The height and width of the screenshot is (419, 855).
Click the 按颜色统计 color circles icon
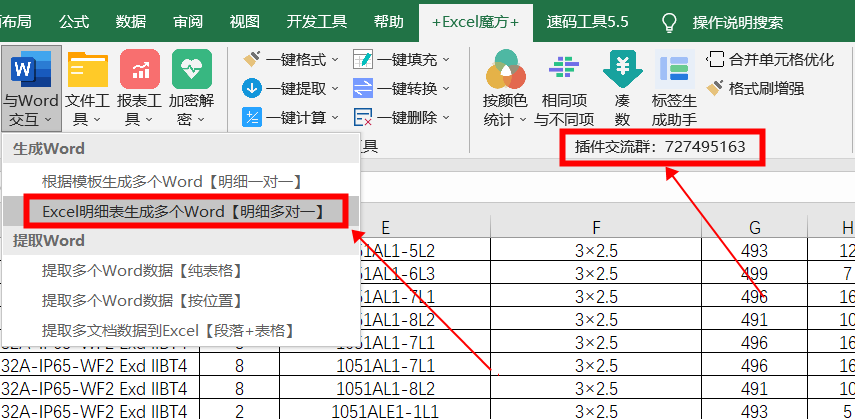[505, 69]
